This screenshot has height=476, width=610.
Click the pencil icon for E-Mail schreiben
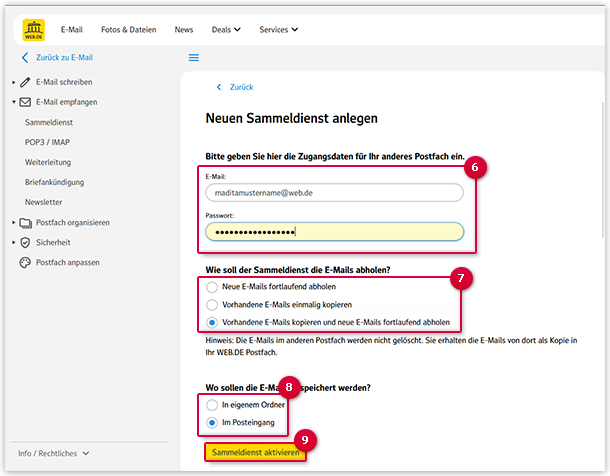click(x=25, y=82)
